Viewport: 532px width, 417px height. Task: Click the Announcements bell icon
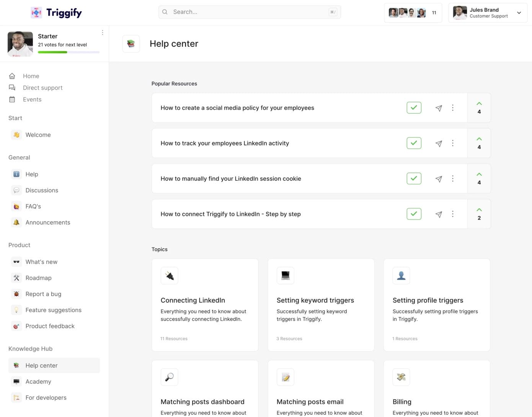click(x=16, y=222)
